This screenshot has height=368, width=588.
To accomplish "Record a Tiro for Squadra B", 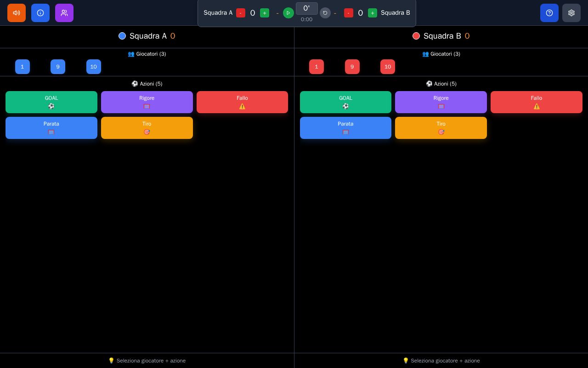I will point(441,128).
